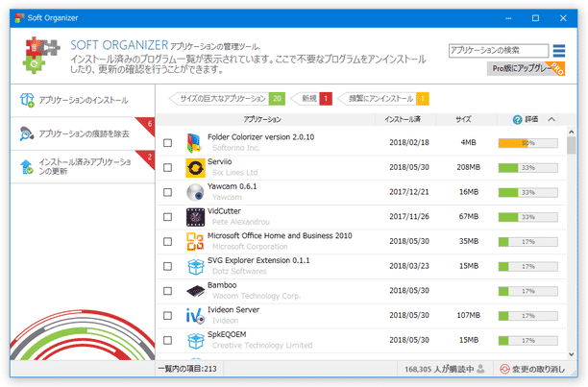Click the SVG Explorer Extension box icon
Screen dimensions: 588x387
pos(195,266)
